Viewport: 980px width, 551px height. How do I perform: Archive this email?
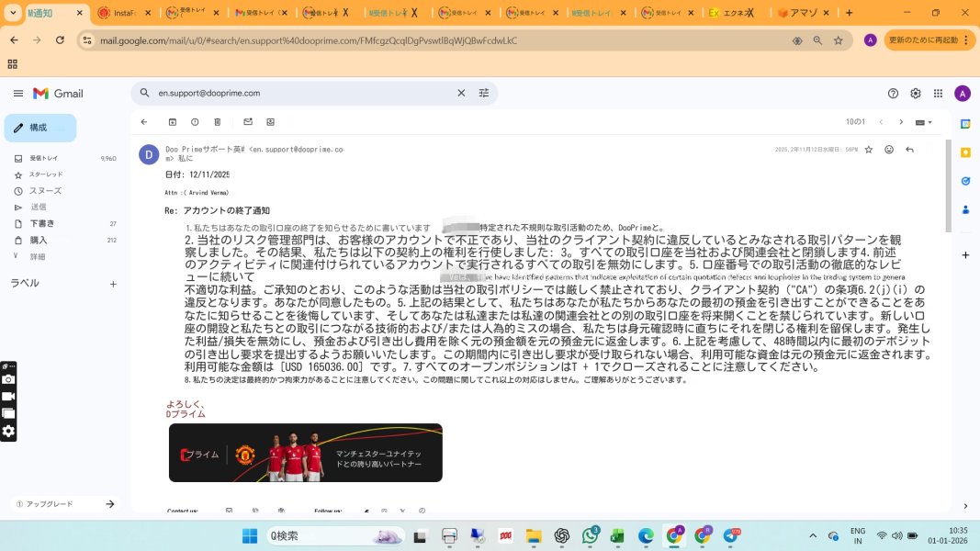[173, 122]
